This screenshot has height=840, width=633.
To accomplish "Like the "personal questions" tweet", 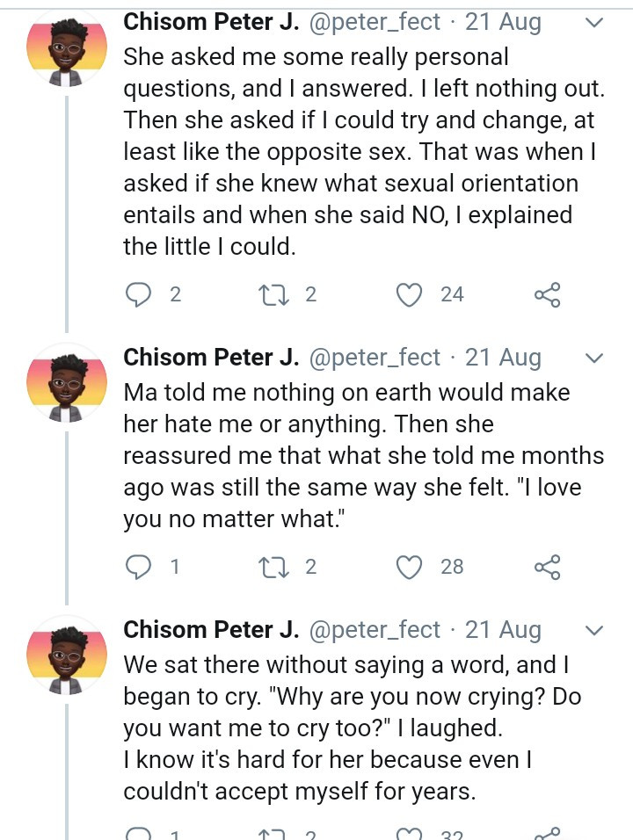I will 410,294.
